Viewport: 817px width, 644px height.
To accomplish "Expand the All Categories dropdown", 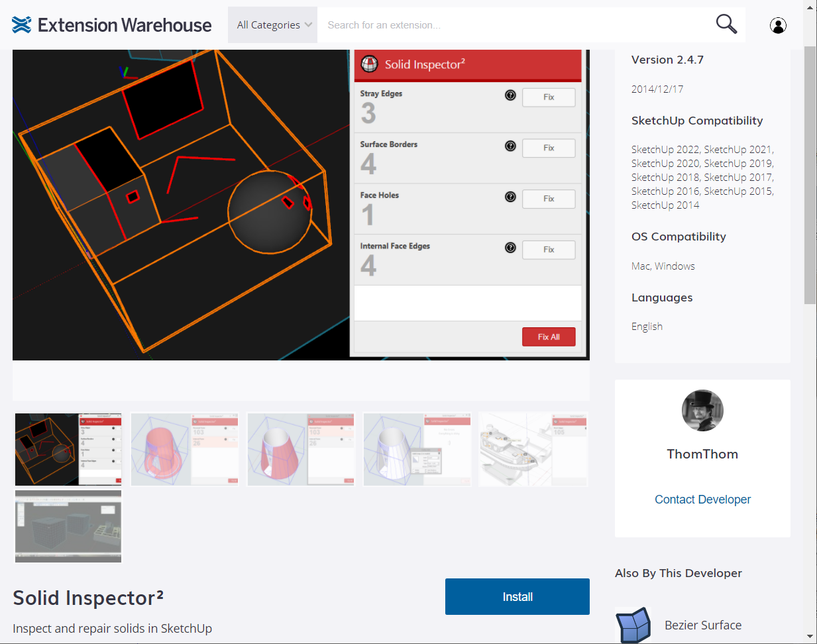I will (273, 25).
